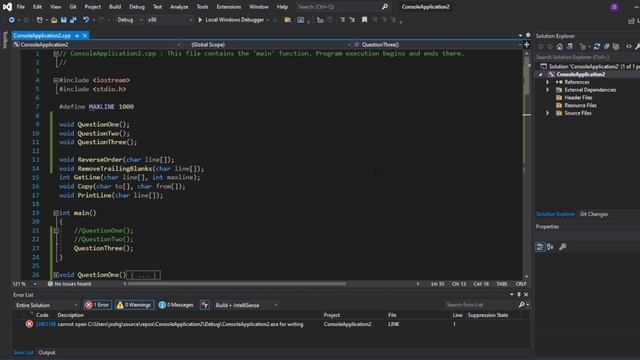640x360 pixels.
Task: Close the ConsoleApplication2.cpp tab
Action: point(85,36)
